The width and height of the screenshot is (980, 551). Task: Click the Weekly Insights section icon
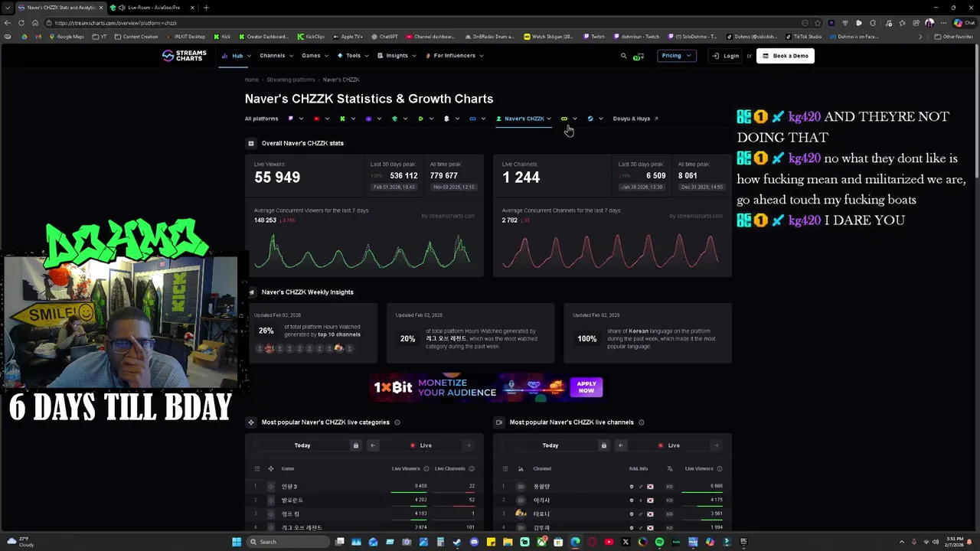[x=251, y=292]
